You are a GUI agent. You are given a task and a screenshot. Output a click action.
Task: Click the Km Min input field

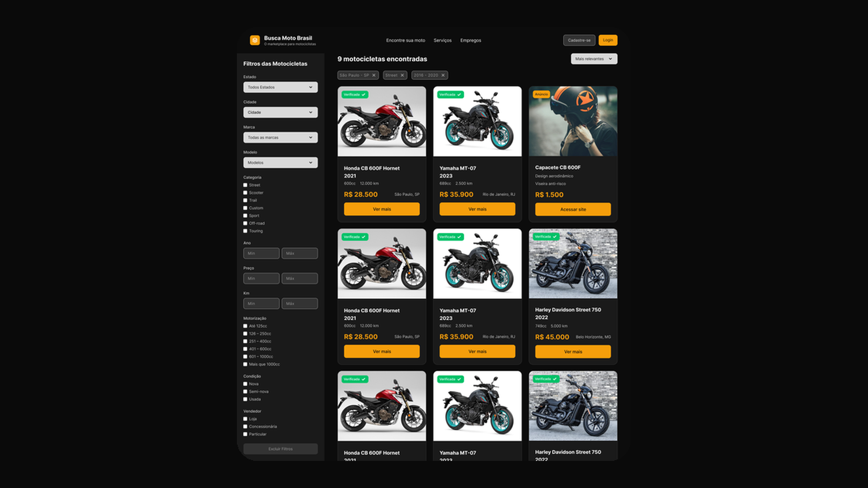tap(261, 304)
